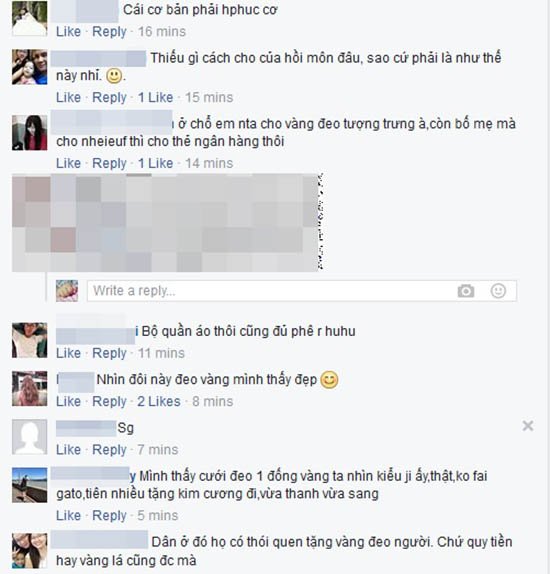550x574 pixels.
Task: Reply to the comment posted 11 mins ago
Action: [x=109, y=353]
